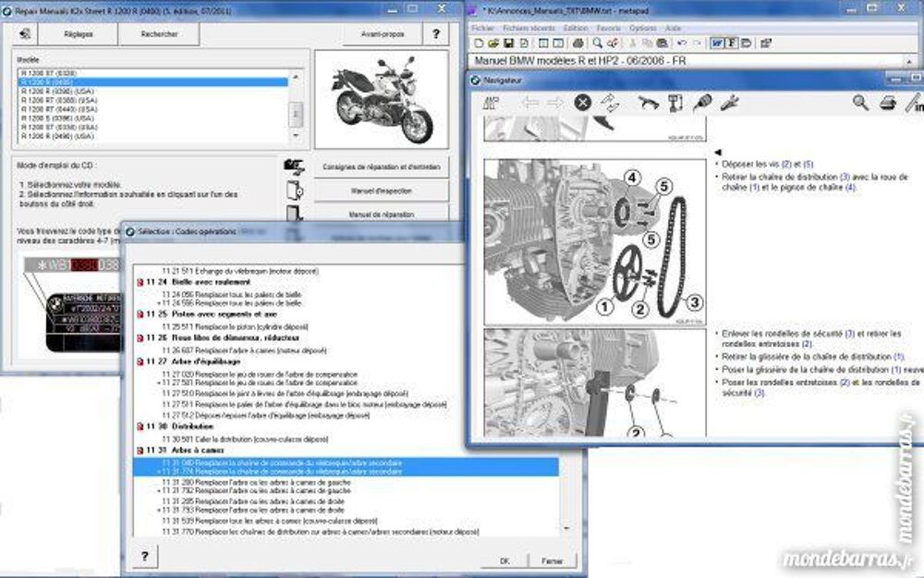This screenshot has width=924, height=578.
Task: Click the pliers tool icon in Navigateur toolbar
Action: tap(648, 103)
